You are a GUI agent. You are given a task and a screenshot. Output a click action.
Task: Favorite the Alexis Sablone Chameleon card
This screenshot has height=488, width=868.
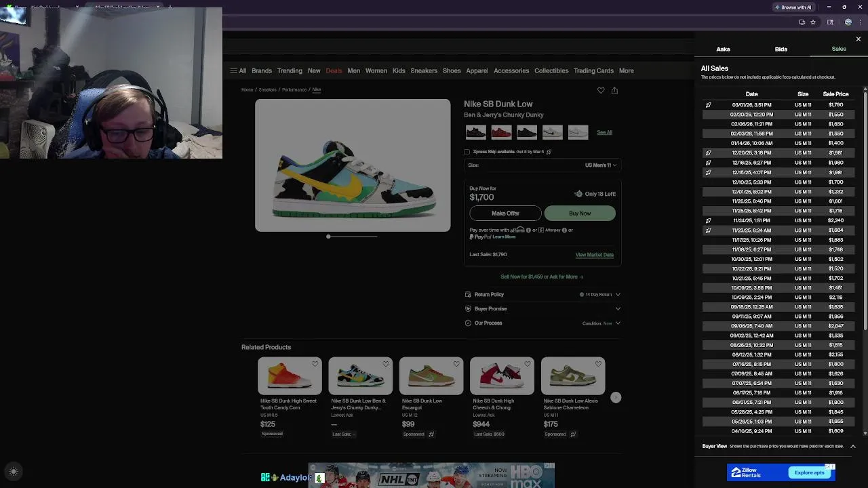point(598,364)
